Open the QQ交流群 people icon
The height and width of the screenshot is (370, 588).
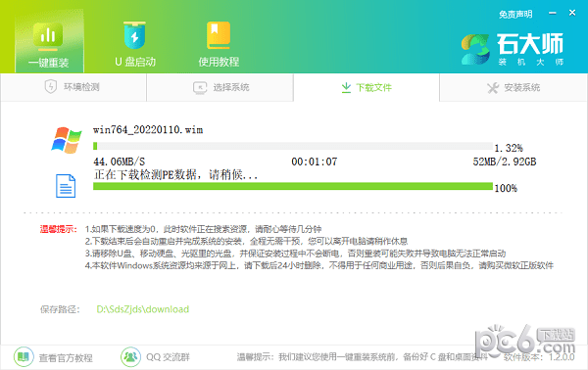click(130, 357)
